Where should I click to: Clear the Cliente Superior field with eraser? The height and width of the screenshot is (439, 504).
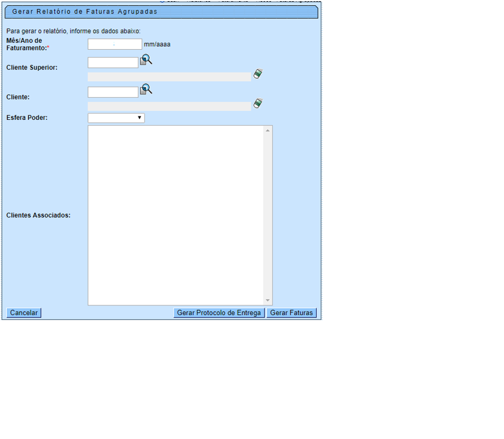point(258,74)
